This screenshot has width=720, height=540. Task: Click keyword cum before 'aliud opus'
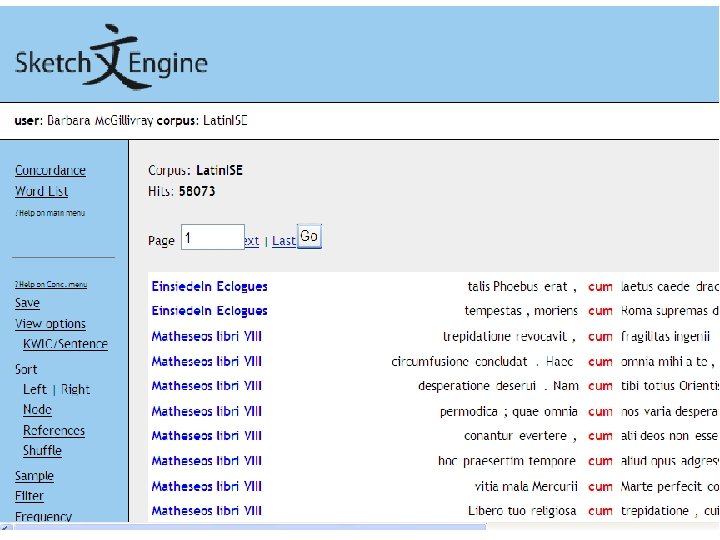pos(600,461)
